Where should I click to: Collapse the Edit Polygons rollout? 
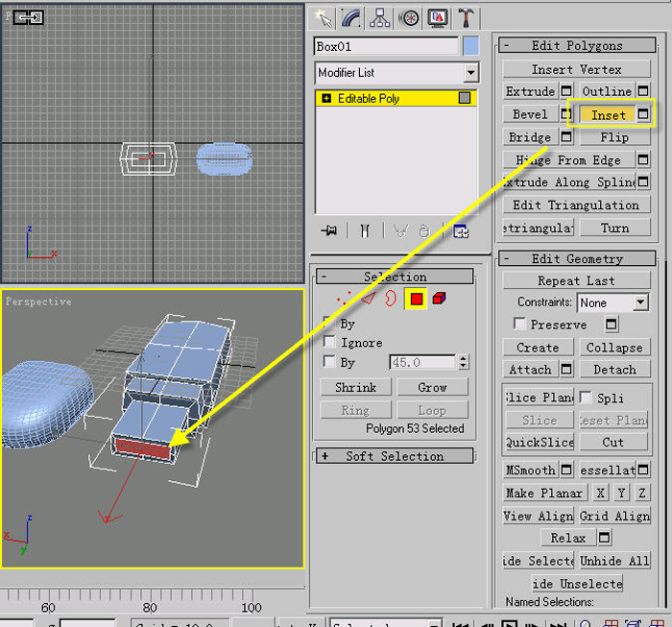pyautogui.click(x=577, y=45)
